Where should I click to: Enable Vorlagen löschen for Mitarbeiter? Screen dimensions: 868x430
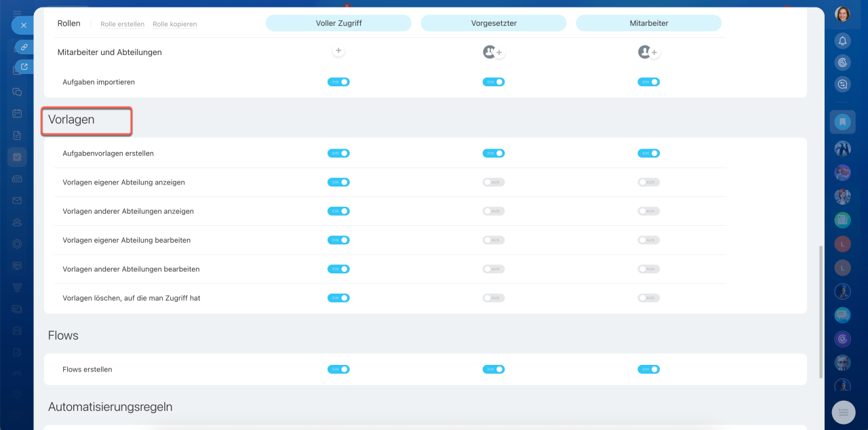point(648,298)
